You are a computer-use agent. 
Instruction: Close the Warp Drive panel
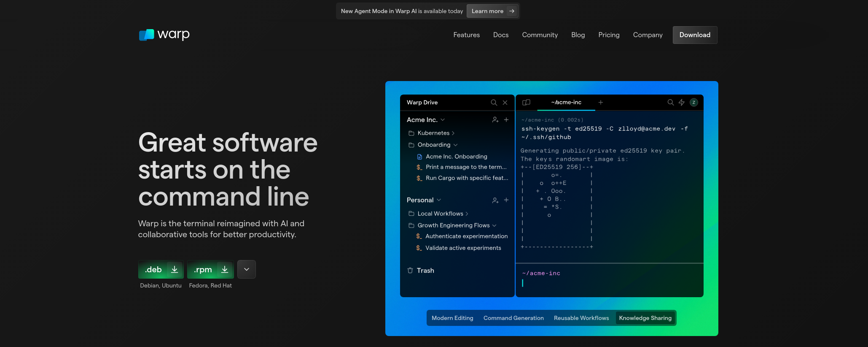point(505,103)
